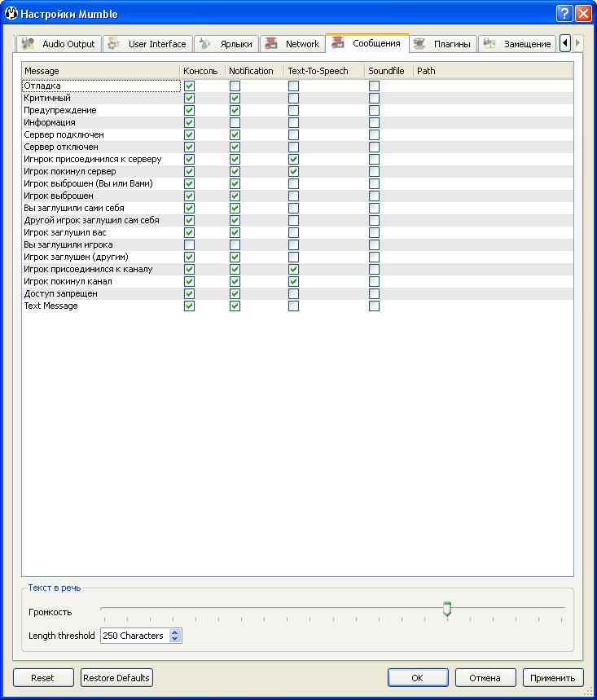The image size is (597, 700).
Task: Click the Плагины tab icon
Action: coord(419,43)
